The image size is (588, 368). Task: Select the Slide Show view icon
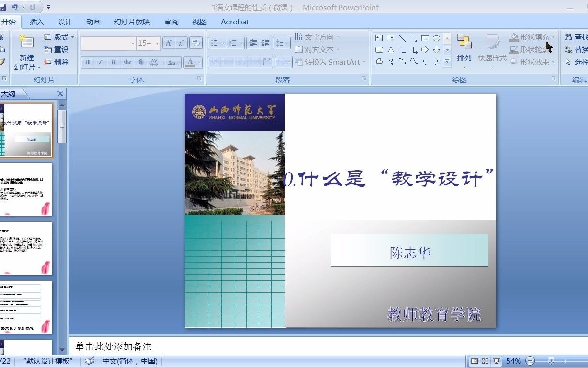pyautogui.click(x=497, y=361)
